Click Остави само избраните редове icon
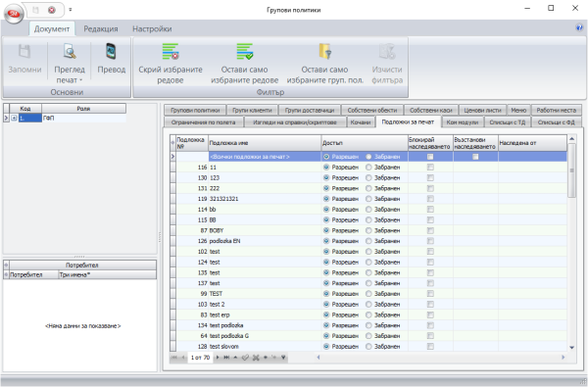 (244, 52)
